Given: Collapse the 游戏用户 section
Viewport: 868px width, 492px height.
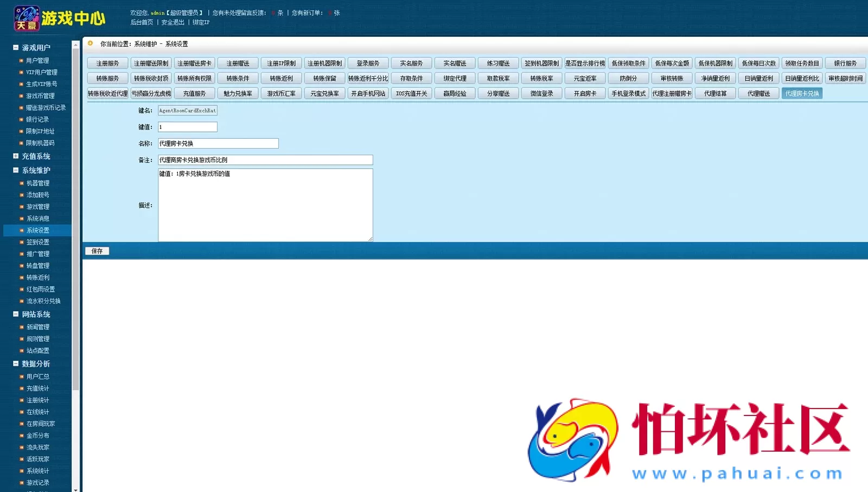Looking at the screenshot, I should point(16,48).
